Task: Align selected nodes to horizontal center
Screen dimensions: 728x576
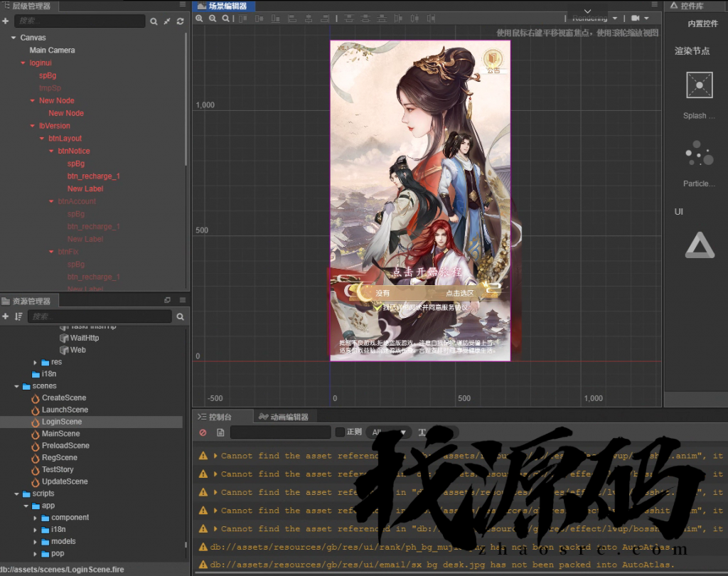Action: [309, 18]
